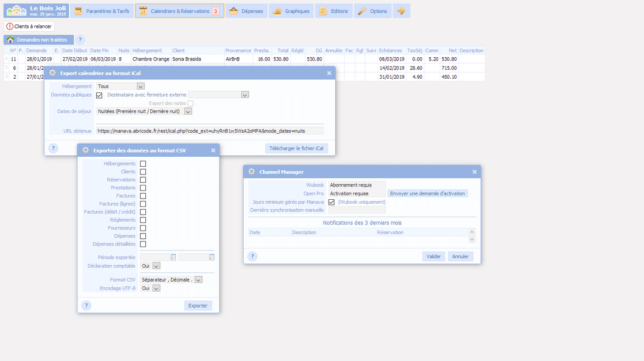Screen dimensions: 644x361
Task: Open the Dates de séjour dropdown
Action: (x=188, y=111)
